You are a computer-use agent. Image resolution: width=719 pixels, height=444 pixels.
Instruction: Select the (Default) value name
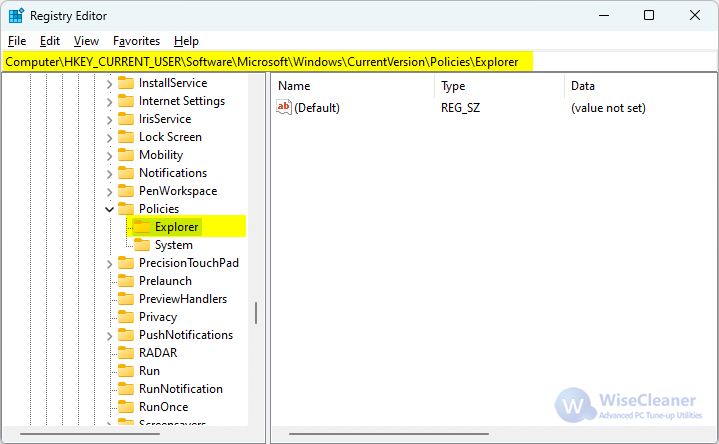point(317,108)
